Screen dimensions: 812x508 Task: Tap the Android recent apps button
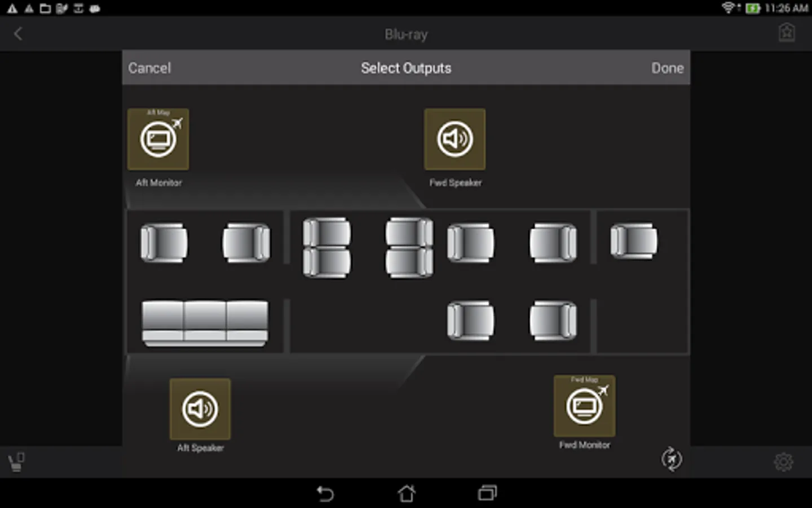[487, 493]
